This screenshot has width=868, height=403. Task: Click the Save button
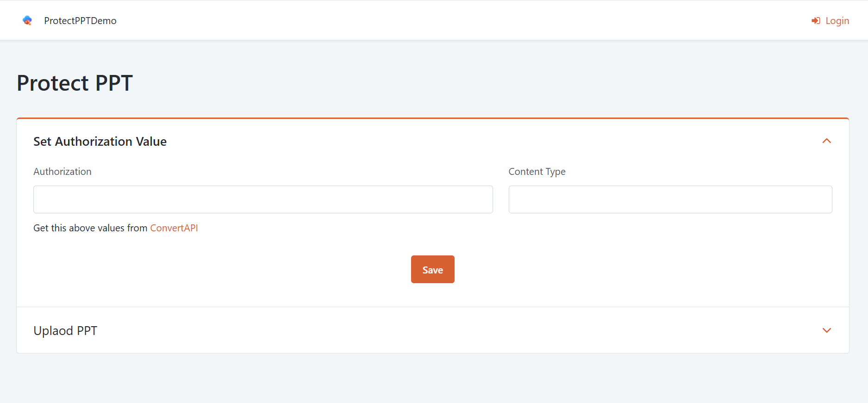432,269
